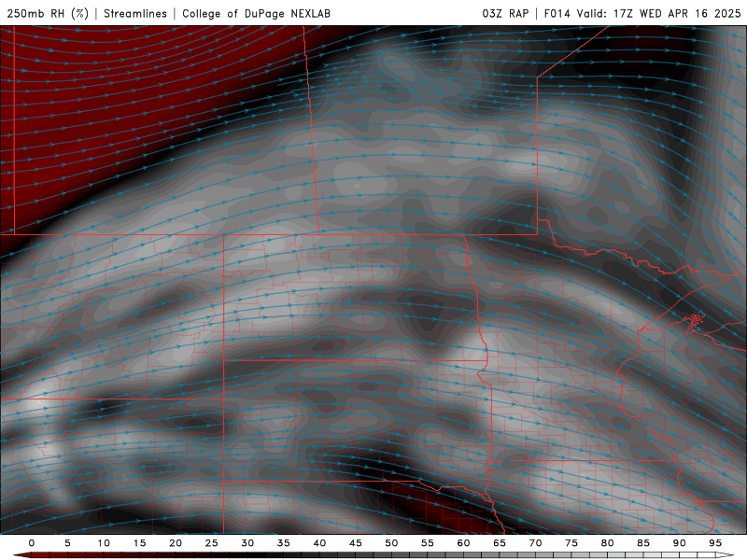Click the "20" color scale label
Screen dimensions: 747x560
176,543
